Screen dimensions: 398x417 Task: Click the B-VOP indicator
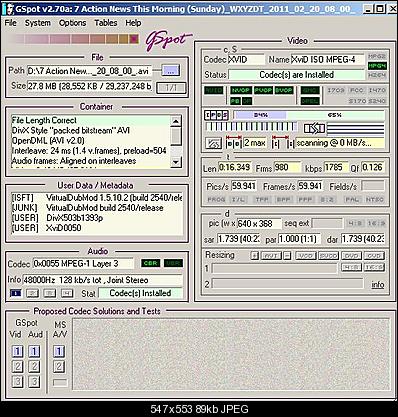pyautogui.click(x=284, y=90)
